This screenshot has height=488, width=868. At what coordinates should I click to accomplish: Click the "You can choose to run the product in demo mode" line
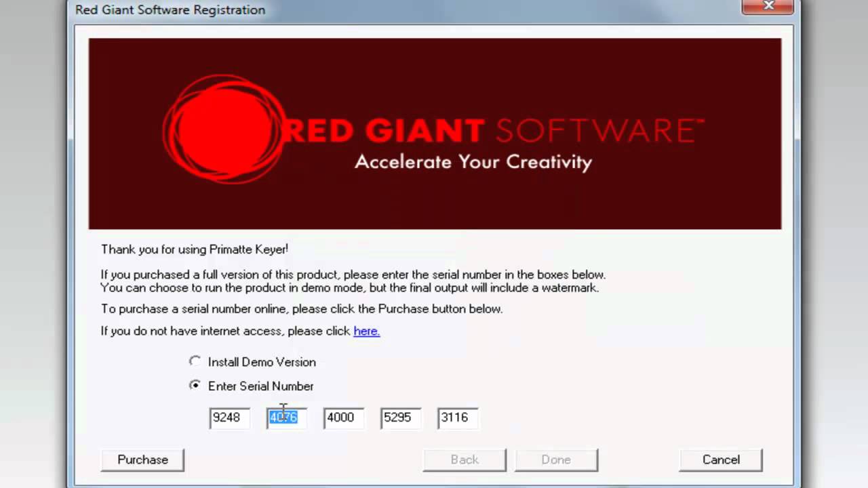click(350, 287)
